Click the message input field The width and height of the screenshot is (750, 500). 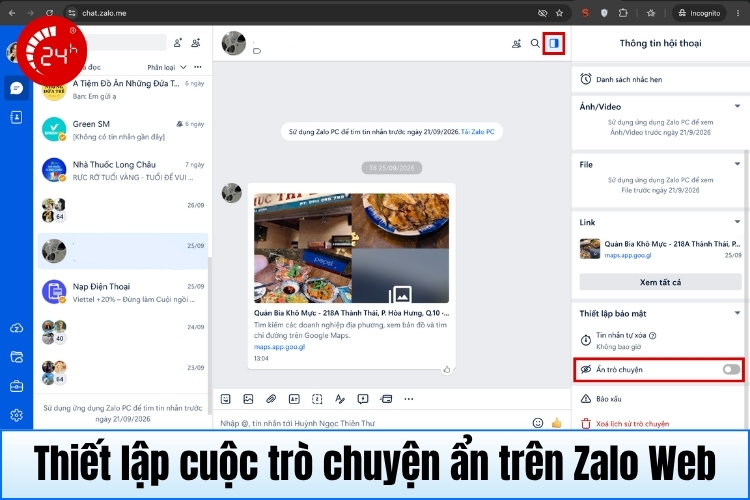pos(373,423)
